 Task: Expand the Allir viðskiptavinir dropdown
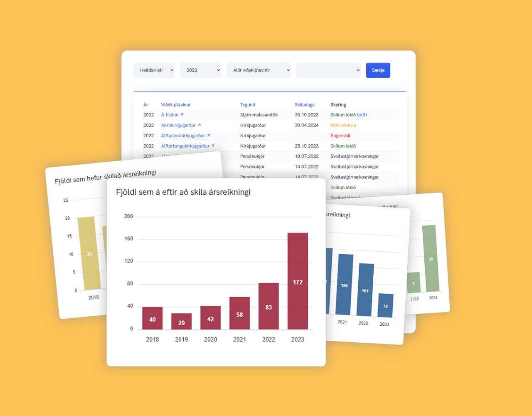click(x=259, y=70)
